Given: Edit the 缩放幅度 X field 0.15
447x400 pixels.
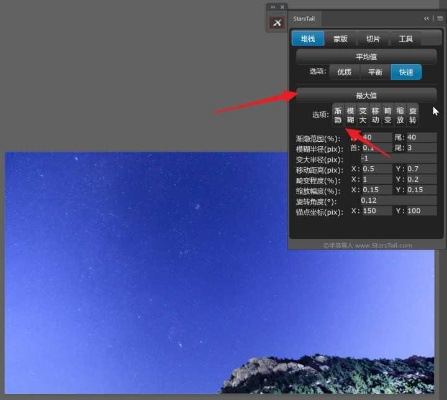Looking at the screenshot, I should pos(377,190).
